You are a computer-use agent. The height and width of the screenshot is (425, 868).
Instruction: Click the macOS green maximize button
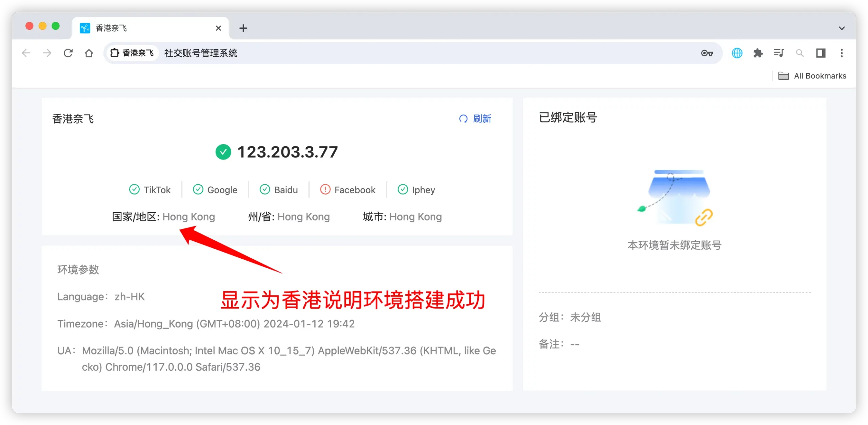click(56, 26)
